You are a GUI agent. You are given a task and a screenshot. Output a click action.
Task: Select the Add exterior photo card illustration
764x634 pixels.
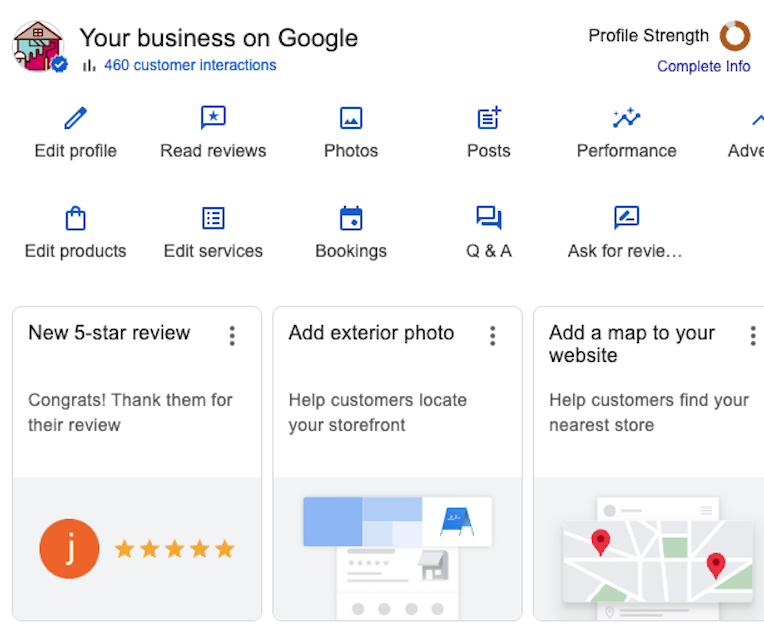[x=397, y=549]
